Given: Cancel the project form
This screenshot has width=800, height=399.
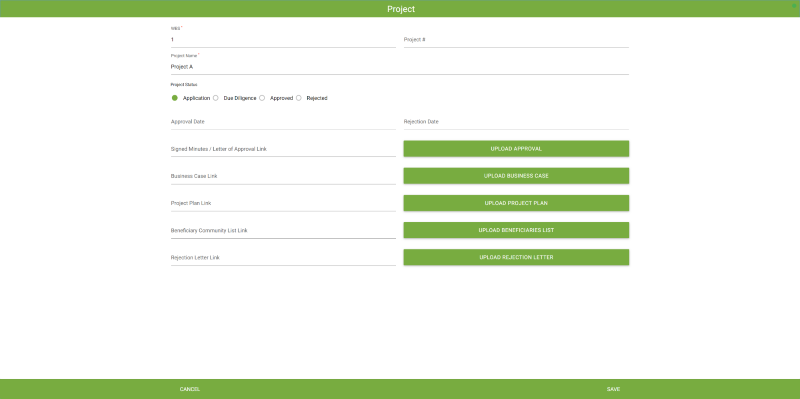Looking at the screenshot, I should tap(190, 389).
